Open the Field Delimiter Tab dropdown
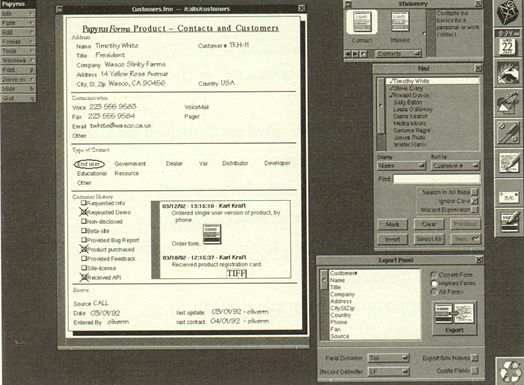Screen dimensions: 524x385 (389, 358)
